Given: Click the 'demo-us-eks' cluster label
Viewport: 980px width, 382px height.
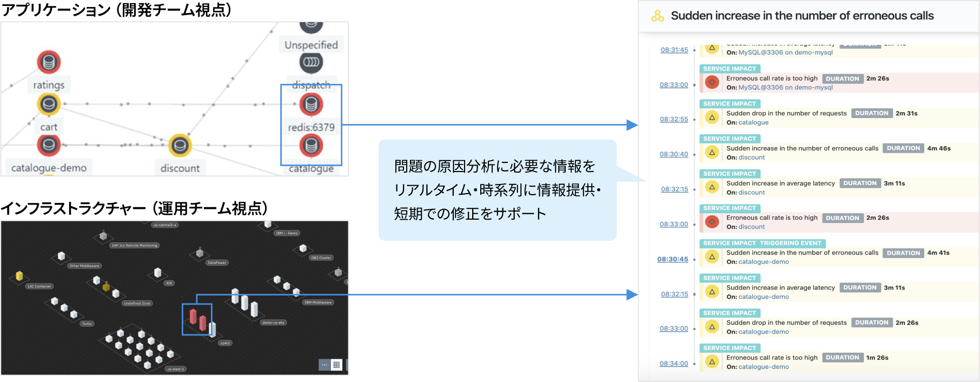Looking at the screenshot, I should click(274, 322).
